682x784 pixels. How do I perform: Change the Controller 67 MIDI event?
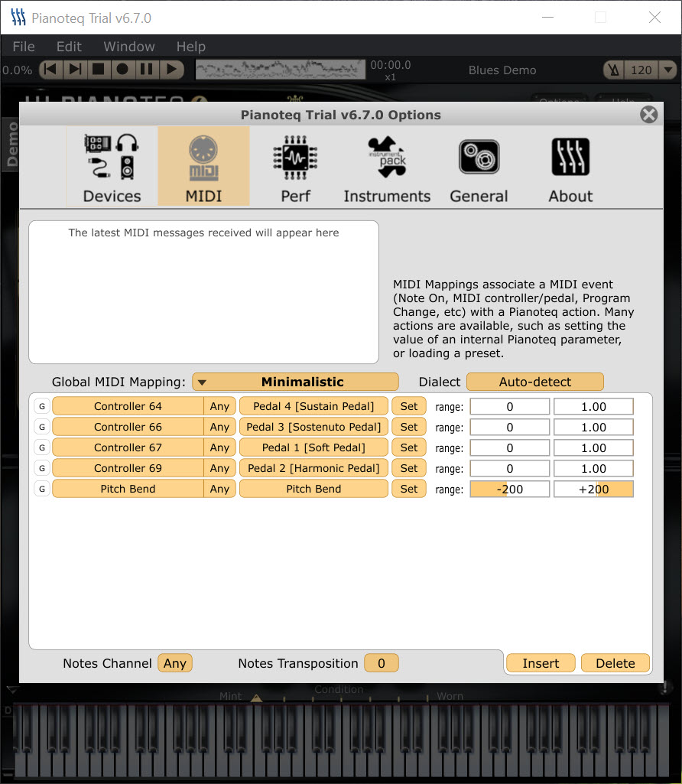tap(128, 447)
